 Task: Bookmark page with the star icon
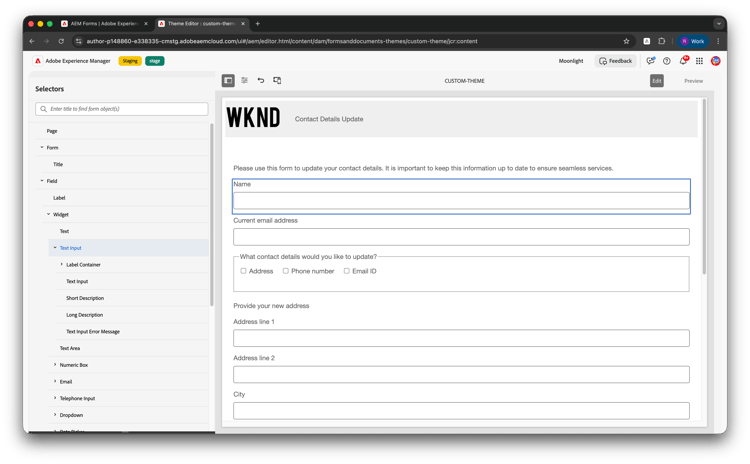(x=626, y=41)
